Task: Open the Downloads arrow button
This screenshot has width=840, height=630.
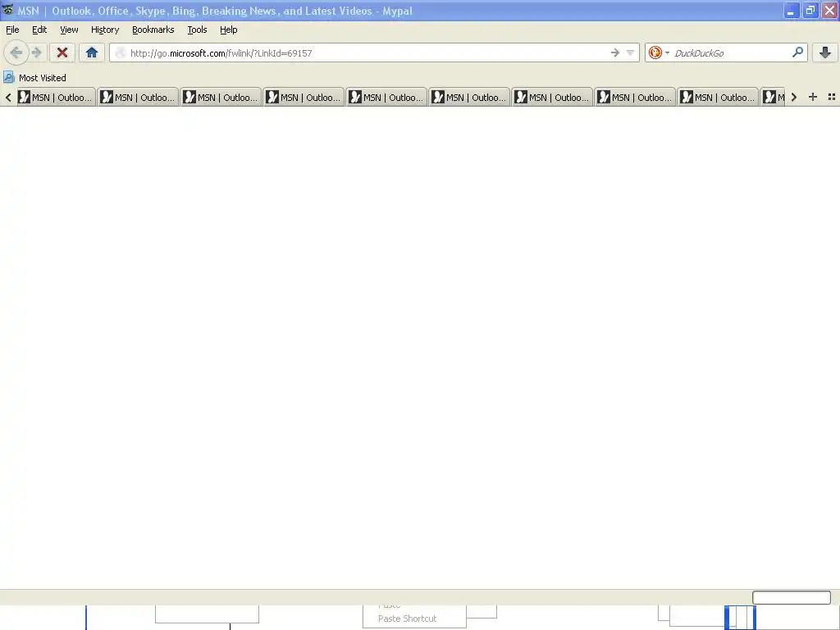Action: click(x=825, y=52)
